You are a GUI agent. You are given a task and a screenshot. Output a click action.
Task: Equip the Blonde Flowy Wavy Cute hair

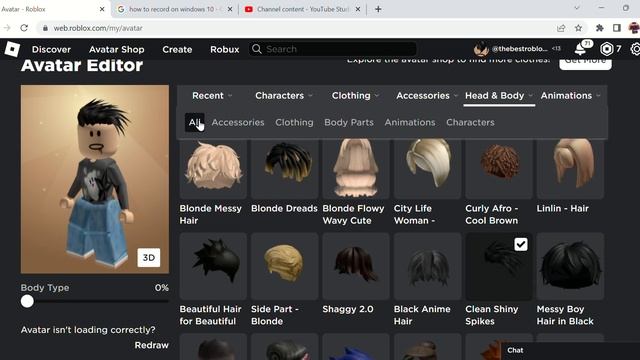click(356, 168)
